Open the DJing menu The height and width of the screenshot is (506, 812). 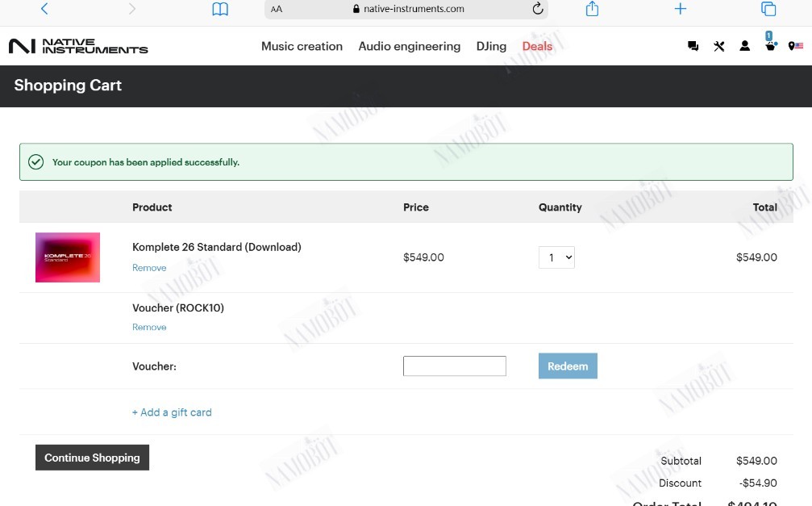click(491, 46)
